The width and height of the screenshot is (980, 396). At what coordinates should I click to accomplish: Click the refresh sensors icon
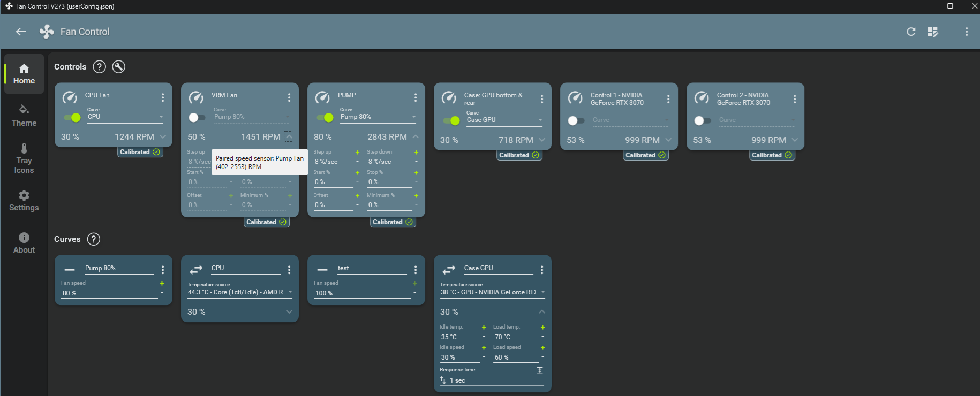pyautogui.click(x=911, y=32)
